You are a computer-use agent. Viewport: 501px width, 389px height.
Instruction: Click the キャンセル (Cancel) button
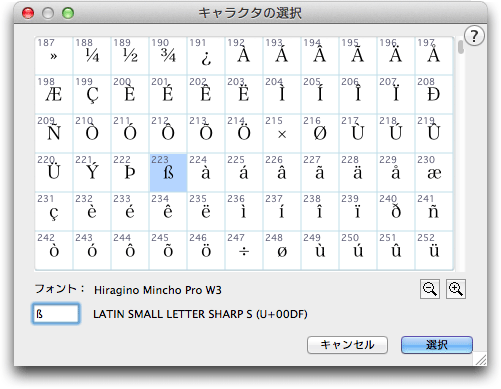(x=347, y=345)
